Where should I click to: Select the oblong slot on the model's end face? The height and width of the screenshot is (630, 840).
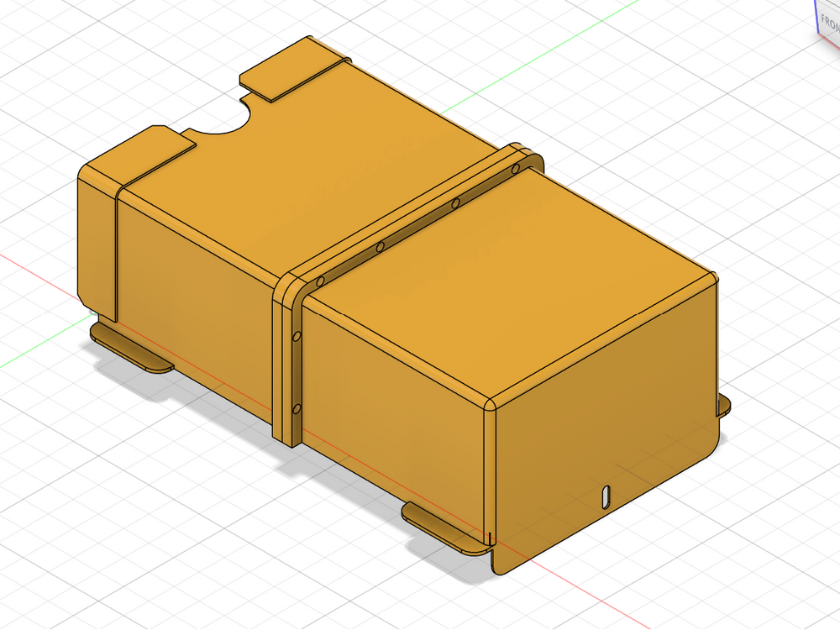point(606,496)
